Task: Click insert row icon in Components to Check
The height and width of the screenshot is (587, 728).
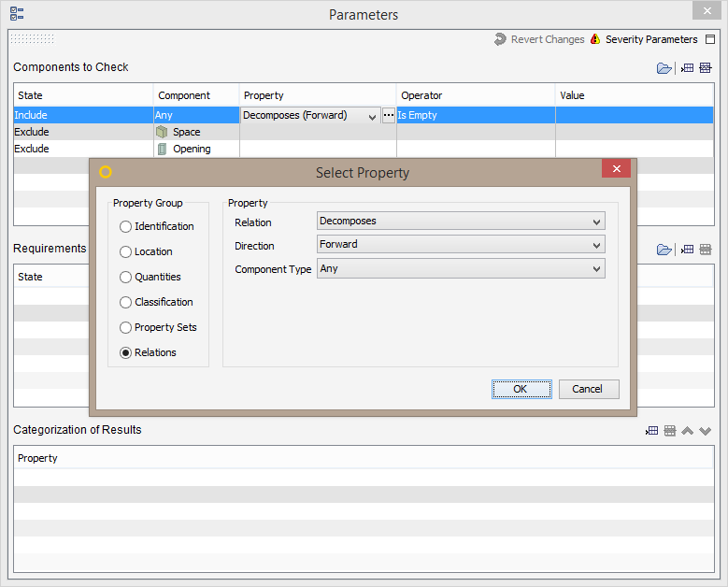Action: pos(687,68)
